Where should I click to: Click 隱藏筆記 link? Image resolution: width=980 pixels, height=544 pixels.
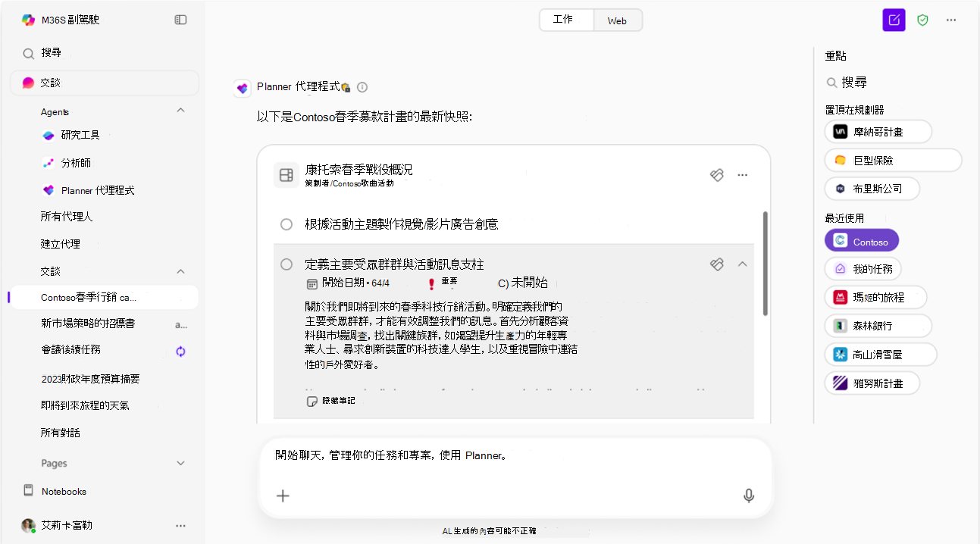click(x=338, y=401)
